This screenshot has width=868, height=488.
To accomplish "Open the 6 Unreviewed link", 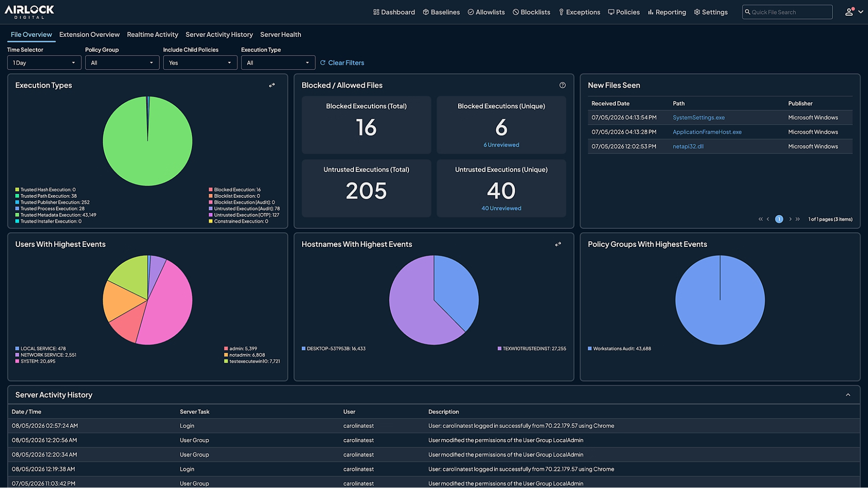I will [x=501, y=145].
